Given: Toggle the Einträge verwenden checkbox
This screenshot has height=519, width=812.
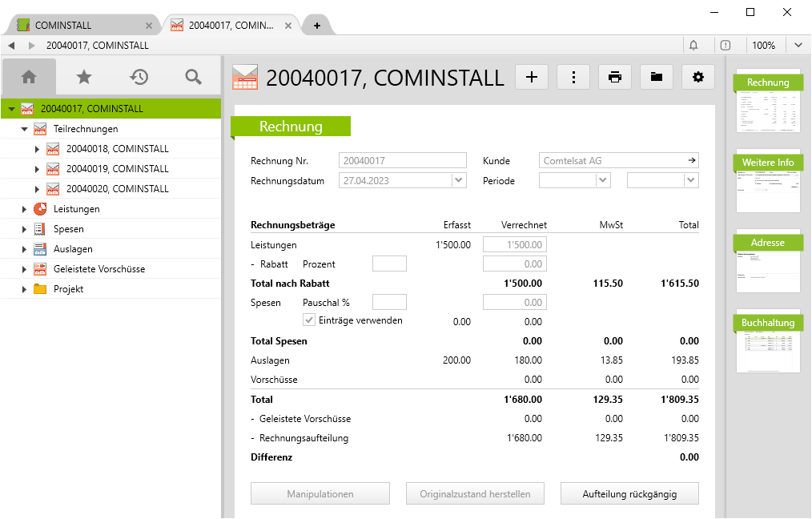Looking at the screenshot, I should (309, 320).
